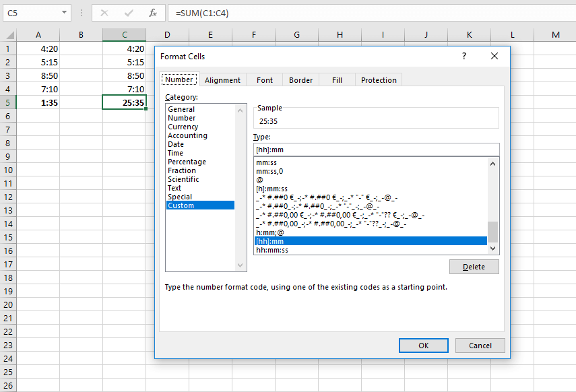576x392 pixels.
Task: Click the formula bar with =SUM(C1:C4)
Action: 371,13
